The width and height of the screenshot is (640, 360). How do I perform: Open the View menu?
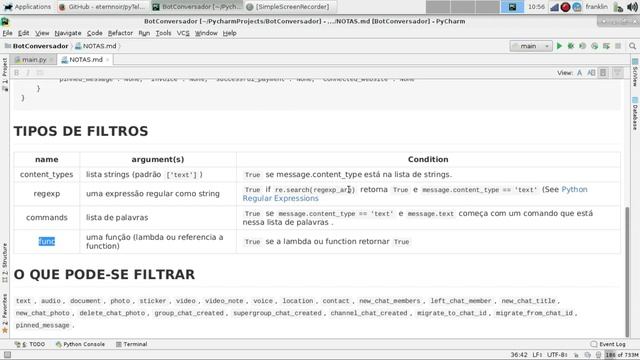pyautogui.click(x=42, y=33)
